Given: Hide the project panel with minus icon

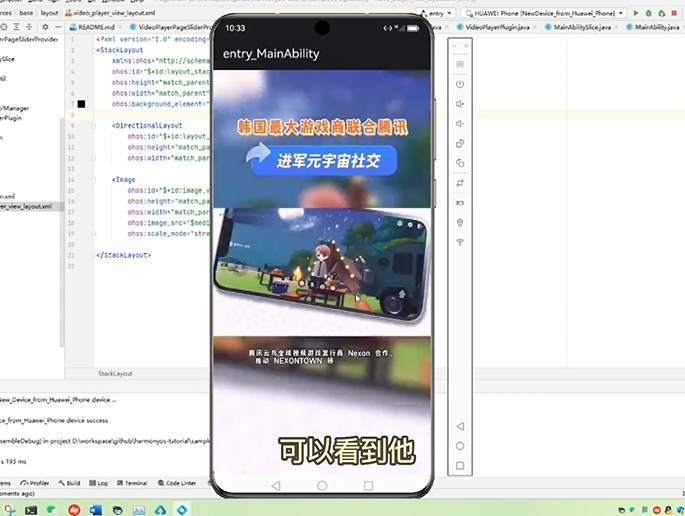Looking at the screenshot, I should coord(58,27).
